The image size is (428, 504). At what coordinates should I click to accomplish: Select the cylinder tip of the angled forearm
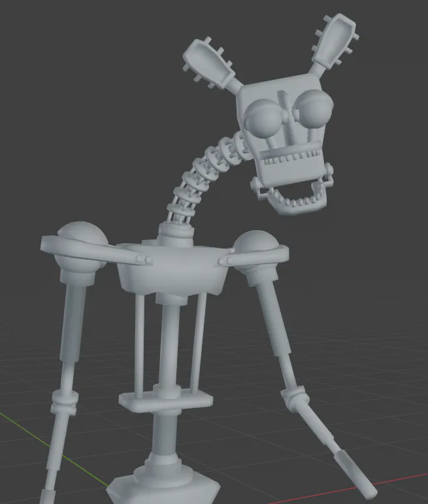[355, 474]
